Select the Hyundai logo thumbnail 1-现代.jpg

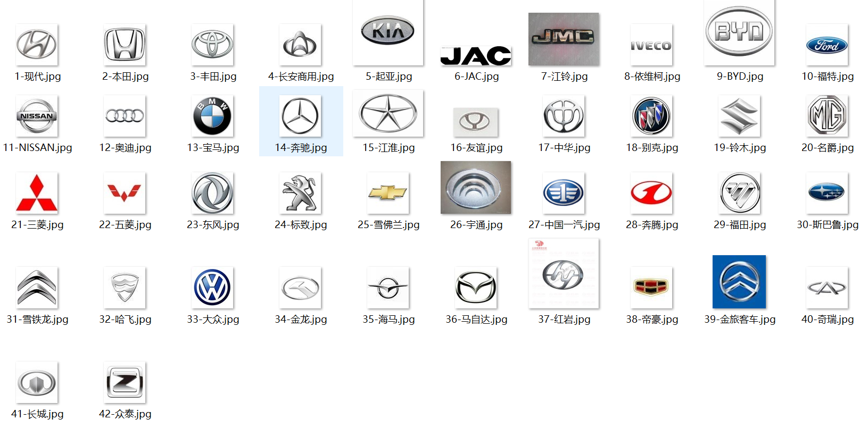click(37, 45)
